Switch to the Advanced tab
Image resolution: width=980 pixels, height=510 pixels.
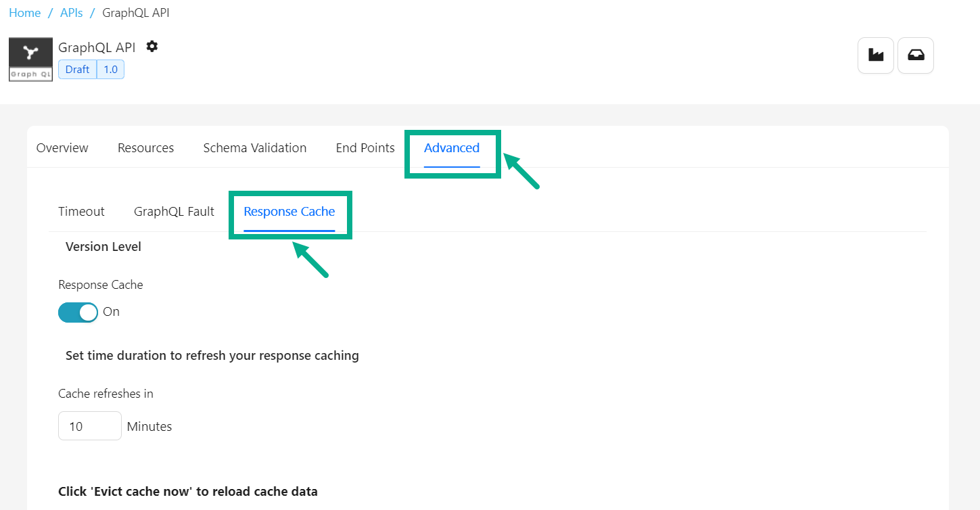(x=452, y=147)
